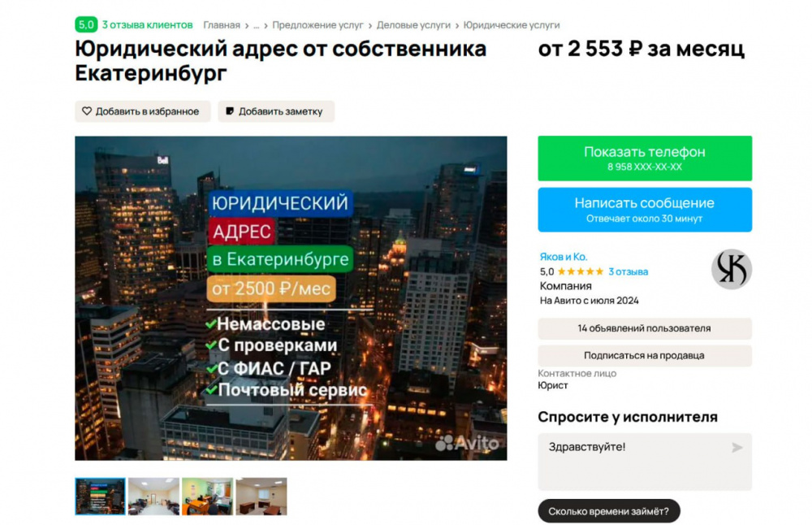Screen dimensions: 812x525
Task: Open "14 объявлений пользователя"
Action: tap(645, 328)
